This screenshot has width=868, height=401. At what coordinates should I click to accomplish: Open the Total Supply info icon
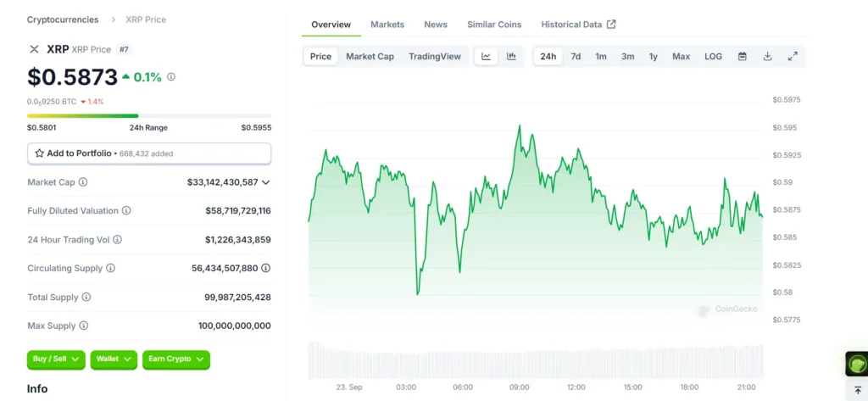(x=86, y=298)
